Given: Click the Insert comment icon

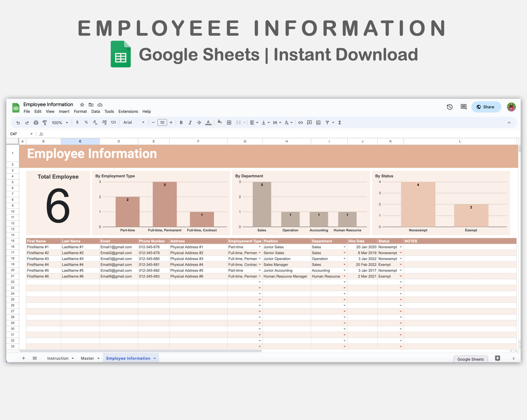Looking at the screenshot, I should click(x=309, y=122).
